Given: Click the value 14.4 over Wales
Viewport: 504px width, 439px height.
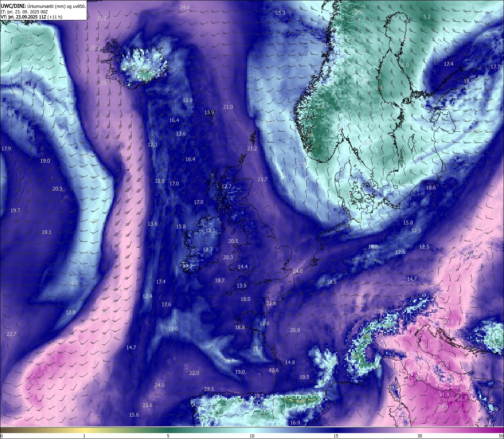Looking at the screenshot, I should point(243,267).
